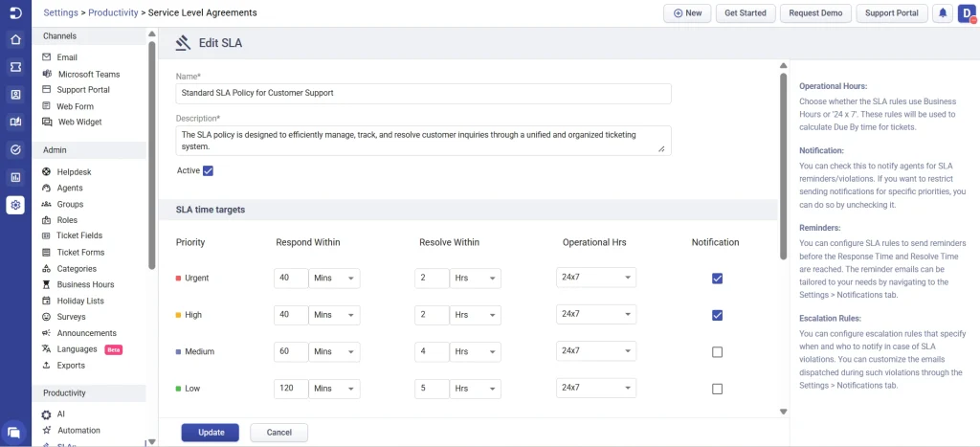Click the Request Demo button
Viewport: 980px width, 447px height.
(815, 13)
